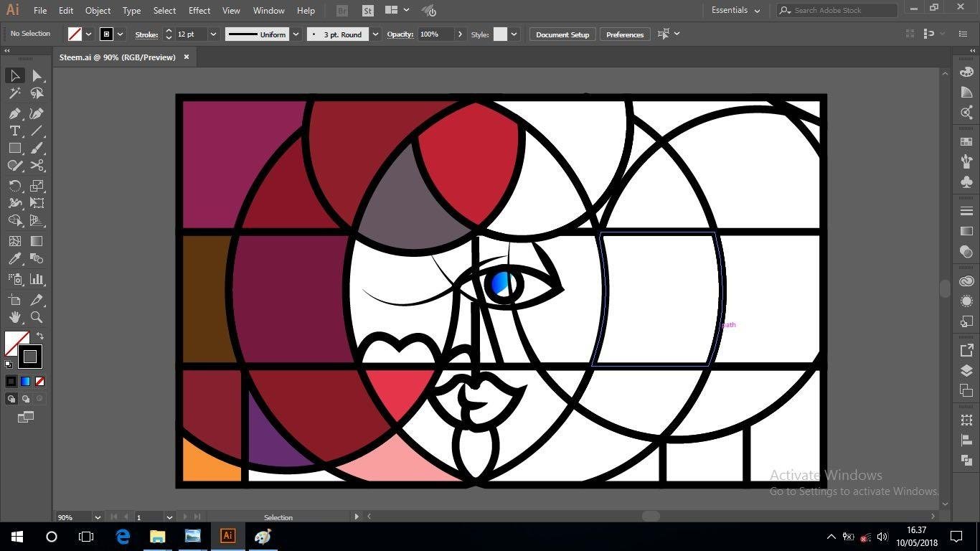Click in the Search Adobe Stock field
Screen dimensions: 980x551
[x=837, y=10]
